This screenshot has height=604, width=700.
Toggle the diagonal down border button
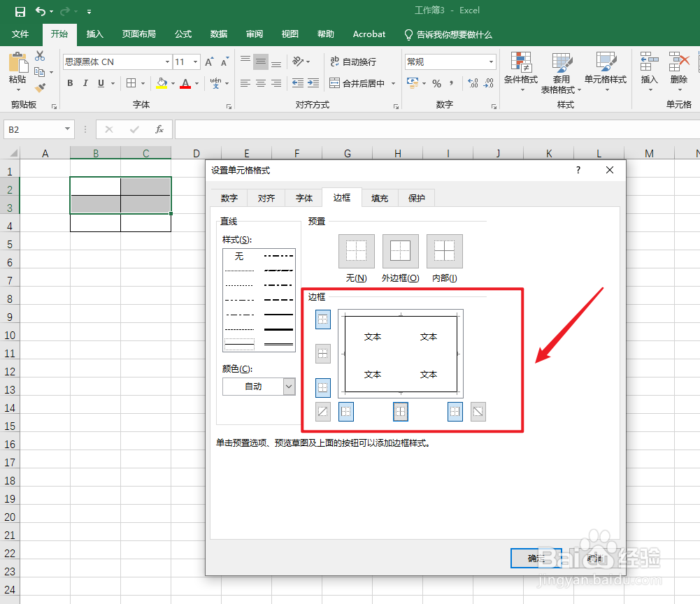click(478, 412)
